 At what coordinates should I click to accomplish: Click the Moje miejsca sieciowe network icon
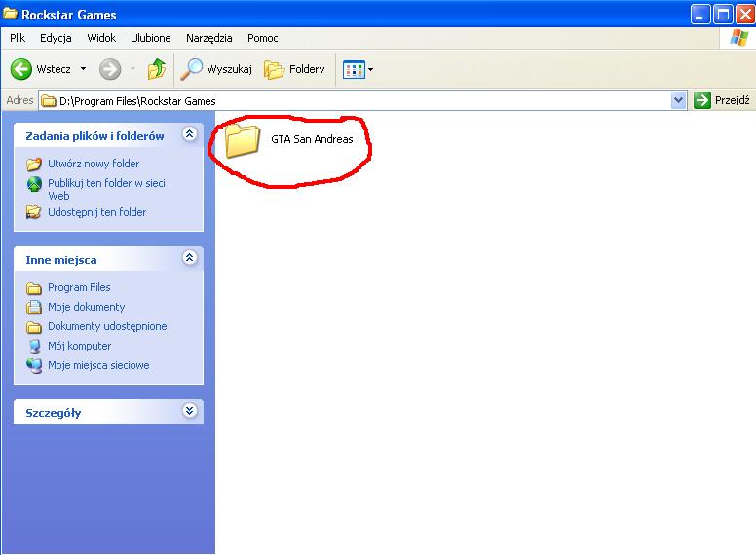pos(34,366)
